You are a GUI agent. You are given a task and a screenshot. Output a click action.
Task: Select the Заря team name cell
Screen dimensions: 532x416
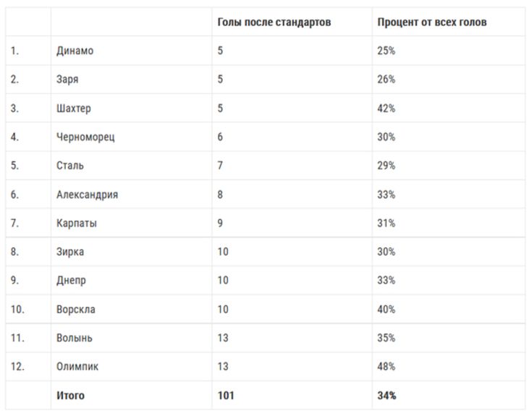click(x=67, y=80)
